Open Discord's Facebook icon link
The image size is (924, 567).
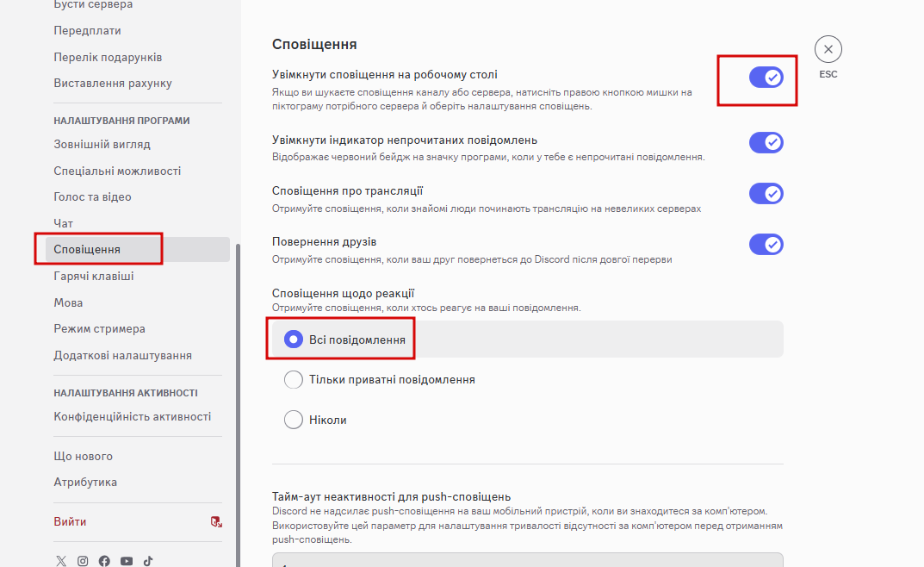tap(104, 561)
